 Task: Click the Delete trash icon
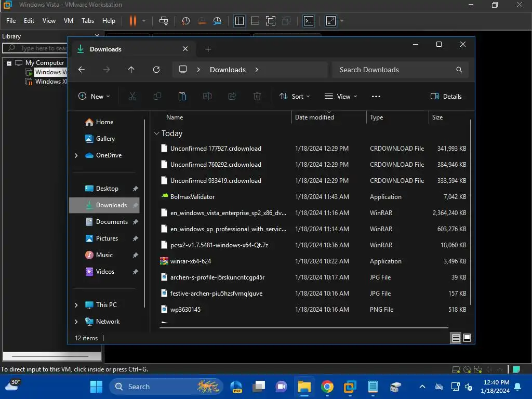[257, 96]
